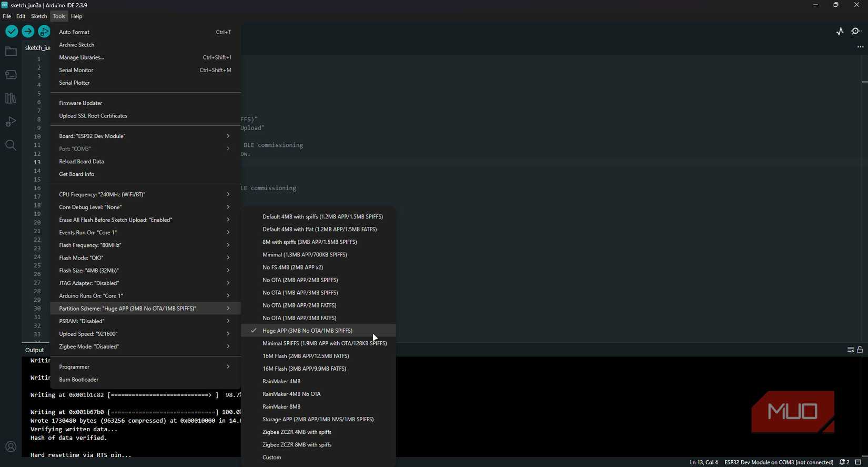Choose Manage Libraries... menu entry
This screenshot has width=868, height=467.
tap(145, 57)
